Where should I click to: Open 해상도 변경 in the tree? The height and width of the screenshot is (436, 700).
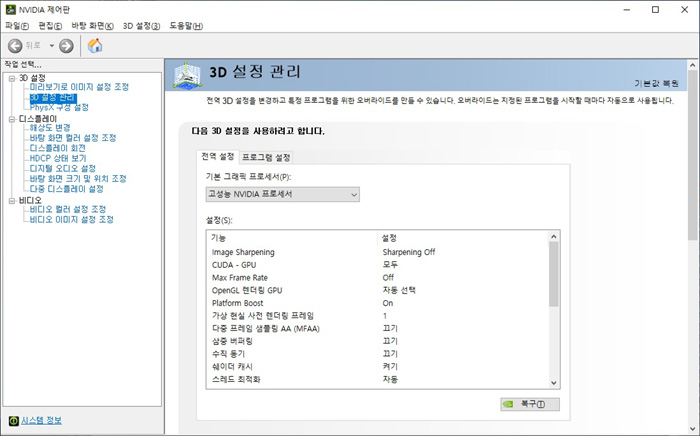50,128
